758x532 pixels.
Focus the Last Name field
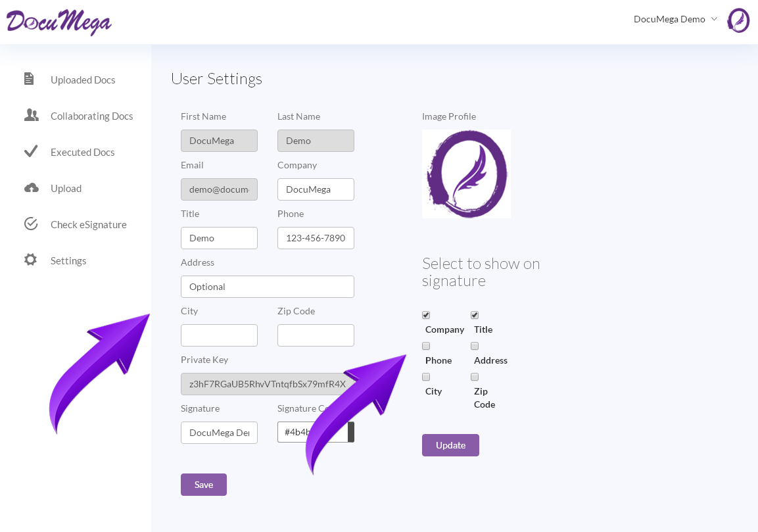(316, 141)
